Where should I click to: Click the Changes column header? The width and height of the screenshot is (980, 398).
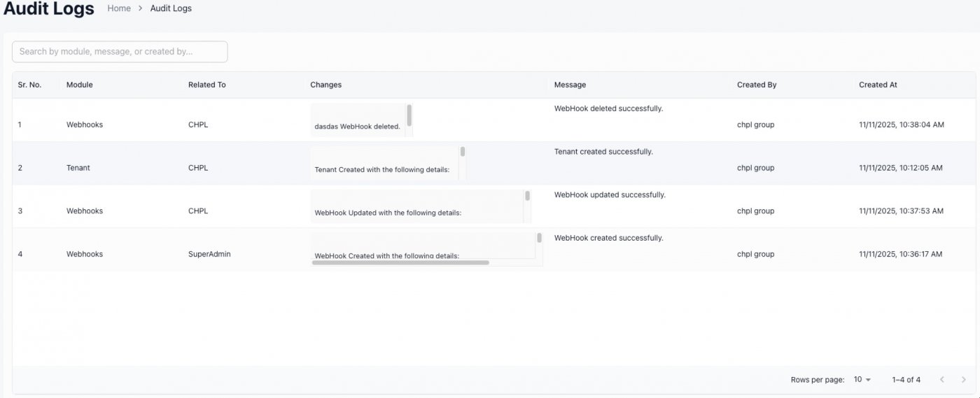326,85
